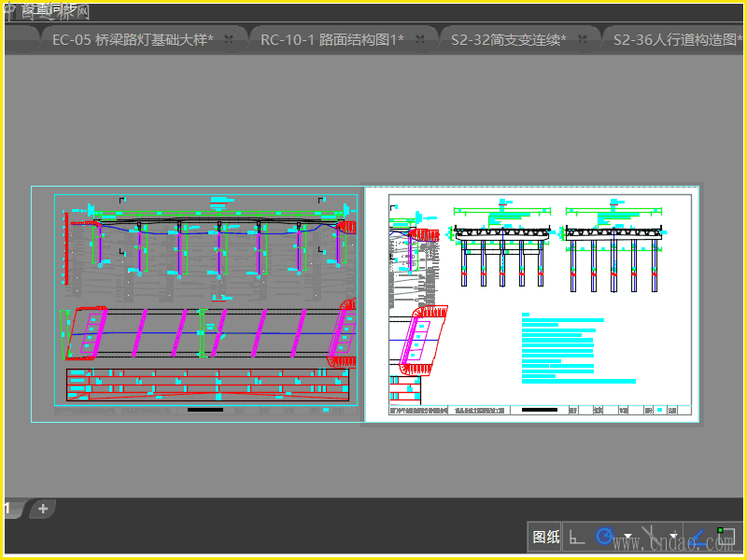Switch to S2-32简支变连续 tab
This screenshot has width=747, height=560.
tap(508, 39)
